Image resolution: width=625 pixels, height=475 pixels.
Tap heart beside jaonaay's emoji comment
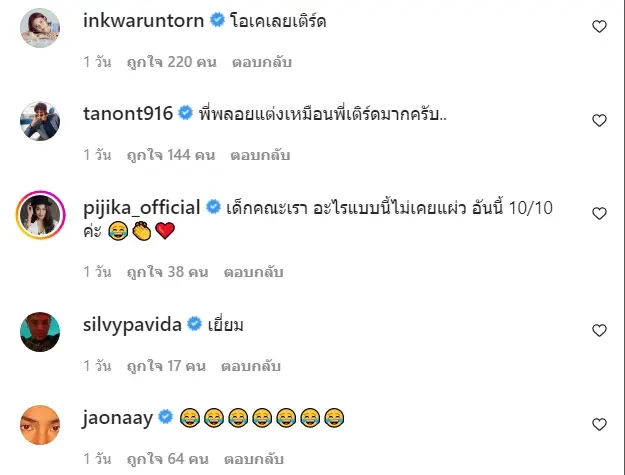(599, 424)
